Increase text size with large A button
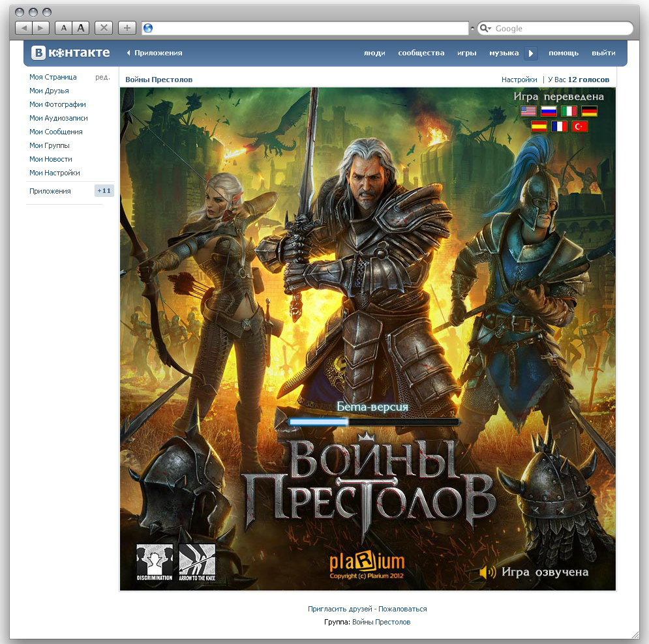This screenshot has height=644, width=649. tap(81, 28)
